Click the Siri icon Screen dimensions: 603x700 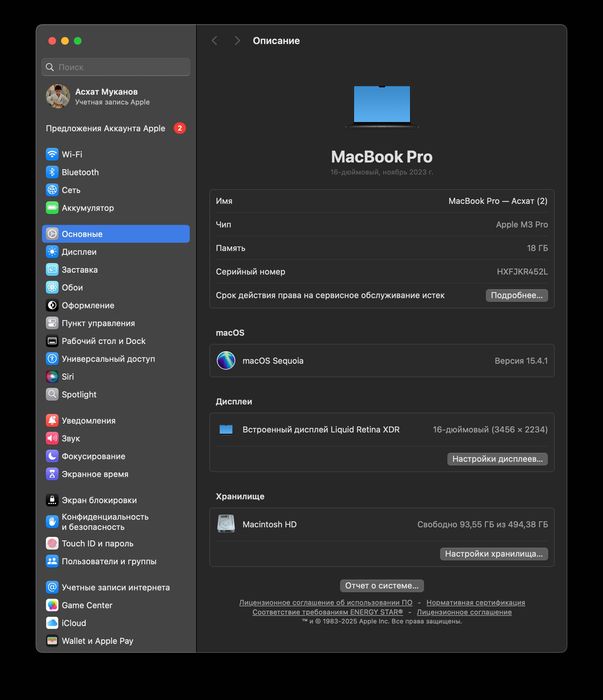[52, 376]
